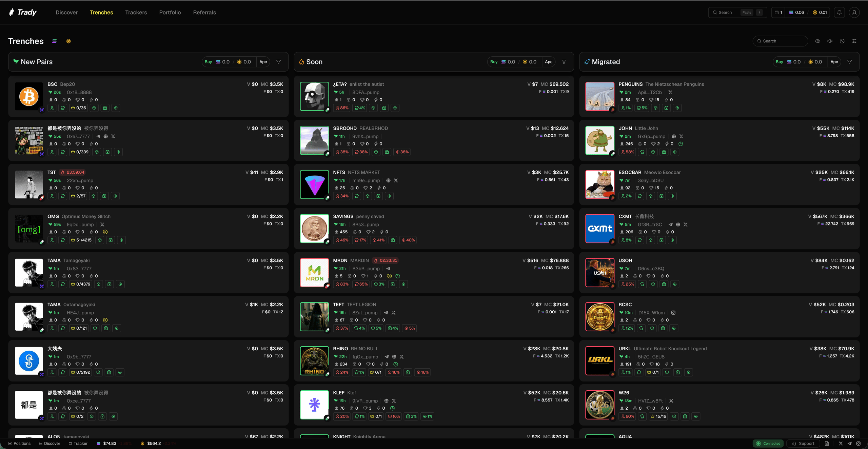Screen dimensions: 868x449
Task: Switch to Trackers tab
Action: click(136, 13)
